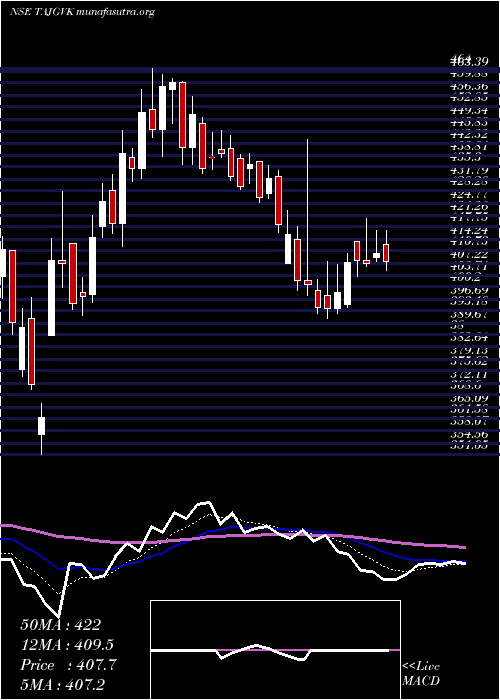
Task: Click the 431.79 price axis label
Action: point(470,171)
